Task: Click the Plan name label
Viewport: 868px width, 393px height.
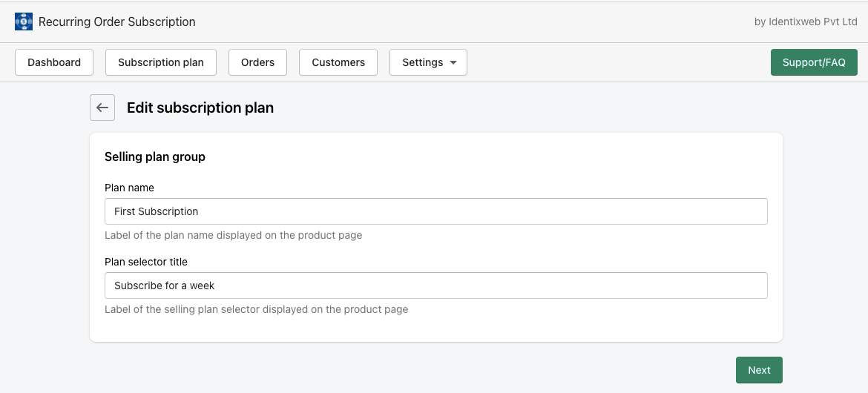Action: [x=129, y=188]
